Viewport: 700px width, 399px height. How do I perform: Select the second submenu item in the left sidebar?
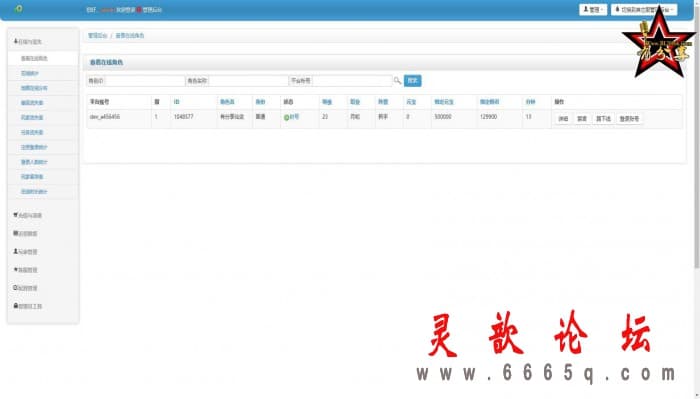click(x=30, y=73)
